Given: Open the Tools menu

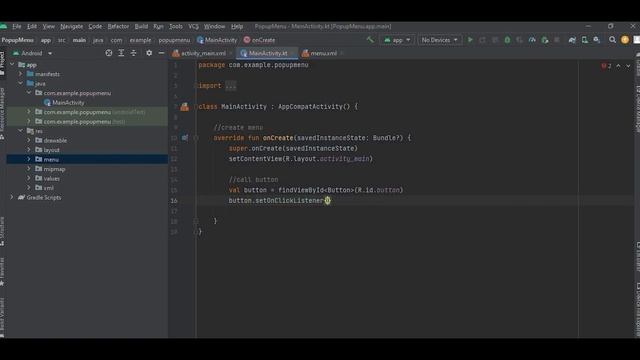Looking at the screenshot, I should tap(176, 27).
